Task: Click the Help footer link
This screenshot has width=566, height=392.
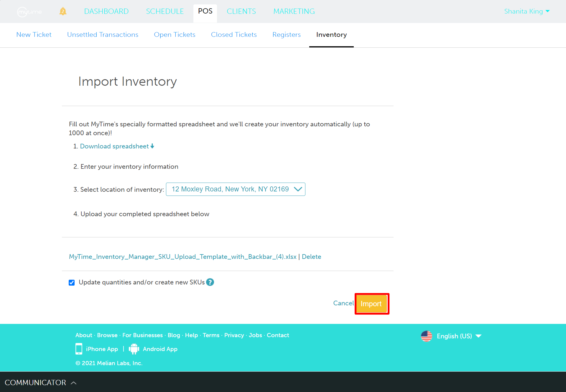Action: click(x=191, y=335)
